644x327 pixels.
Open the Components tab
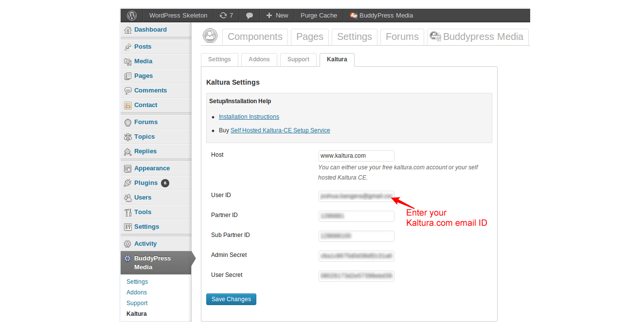(x=255, y=37)
